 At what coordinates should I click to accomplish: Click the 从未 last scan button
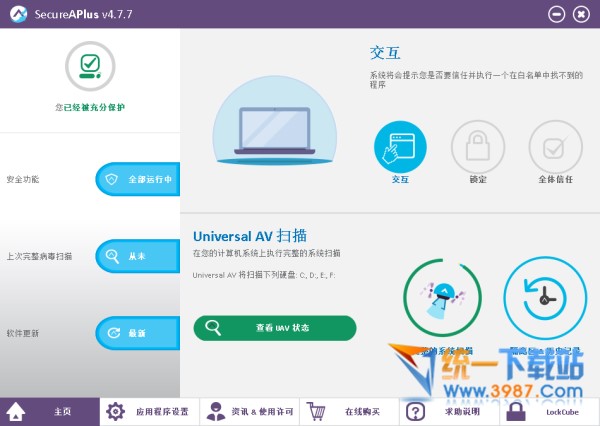(137, 256)
